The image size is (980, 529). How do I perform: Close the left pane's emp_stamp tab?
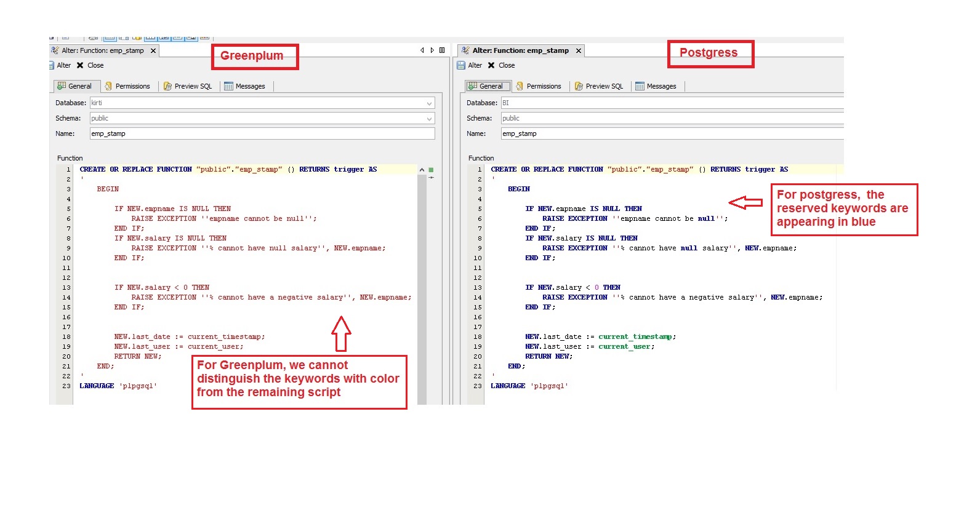tap(153, 50)
